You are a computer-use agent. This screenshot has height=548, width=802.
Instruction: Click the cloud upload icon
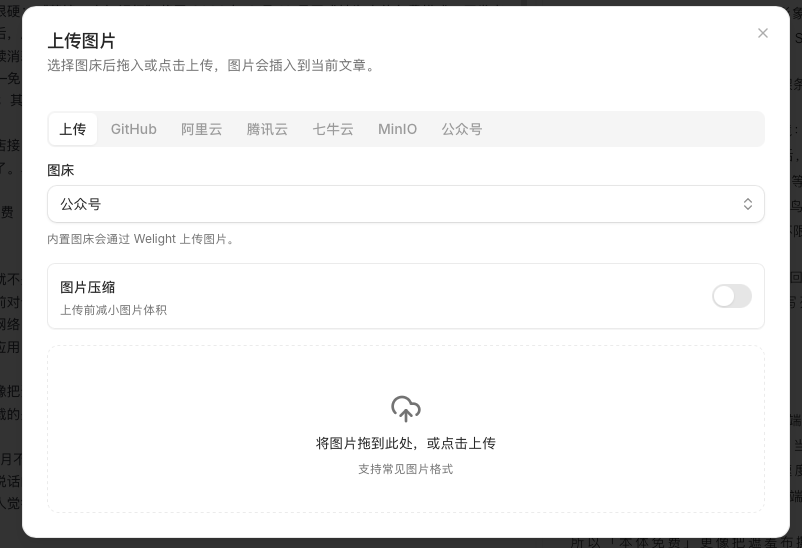point(406,408)
